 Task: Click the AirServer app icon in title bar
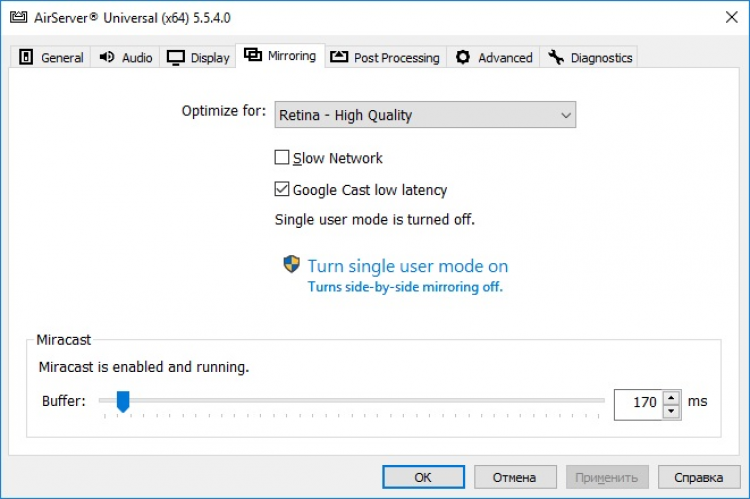(x=19, y=18)
